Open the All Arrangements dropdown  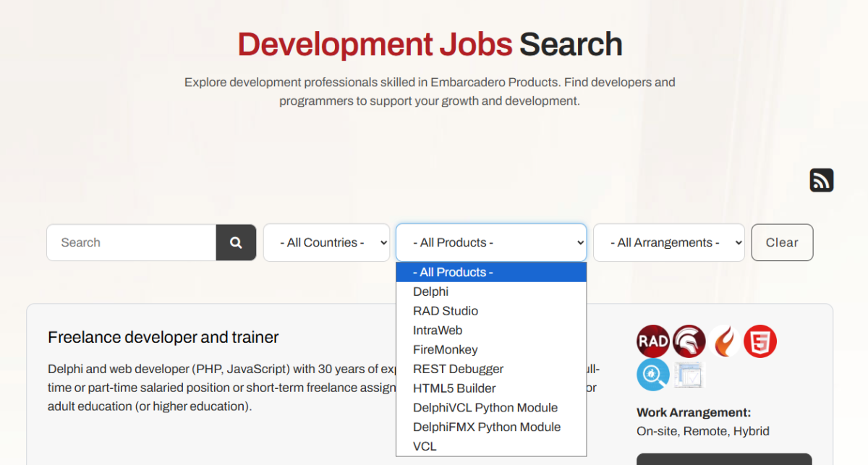669,242
